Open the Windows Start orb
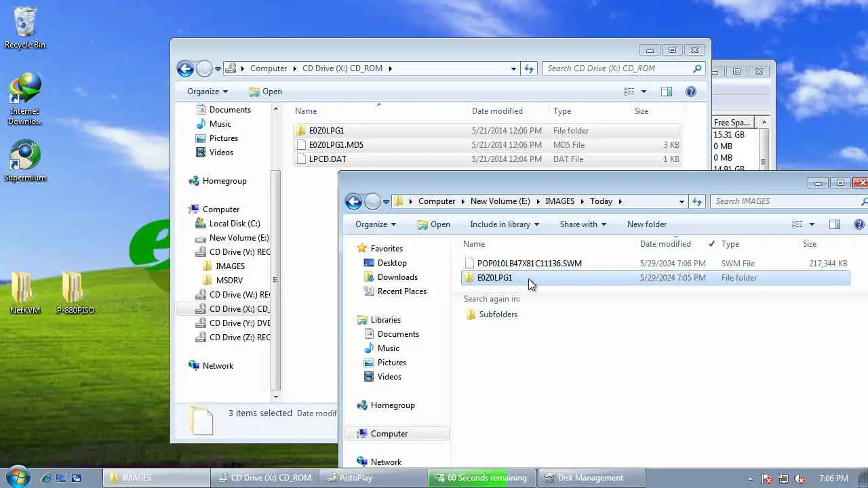Image resolution: width=868 pixels, height=488 pixels. [x=17, y=477]
